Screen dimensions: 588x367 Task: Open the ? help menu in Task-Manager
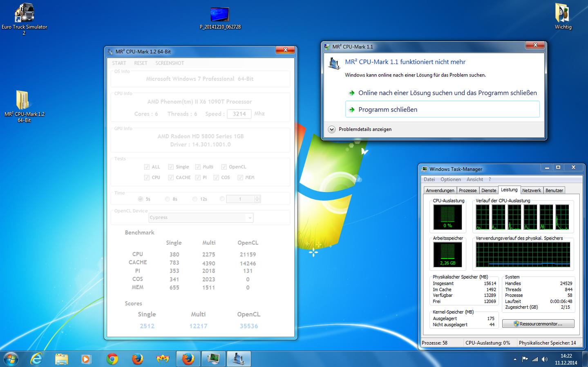coord(490,179)
